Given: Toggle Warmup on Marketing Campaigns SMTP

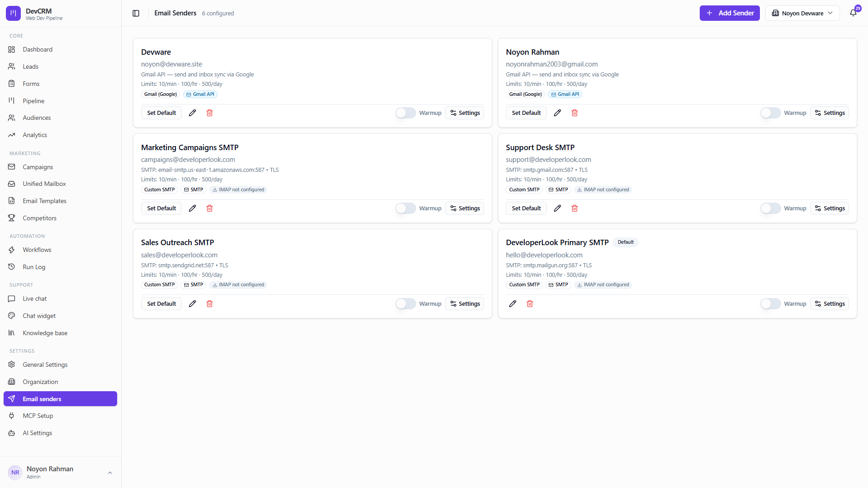Looking at the screenshot, I should click(x=405, y=208).
